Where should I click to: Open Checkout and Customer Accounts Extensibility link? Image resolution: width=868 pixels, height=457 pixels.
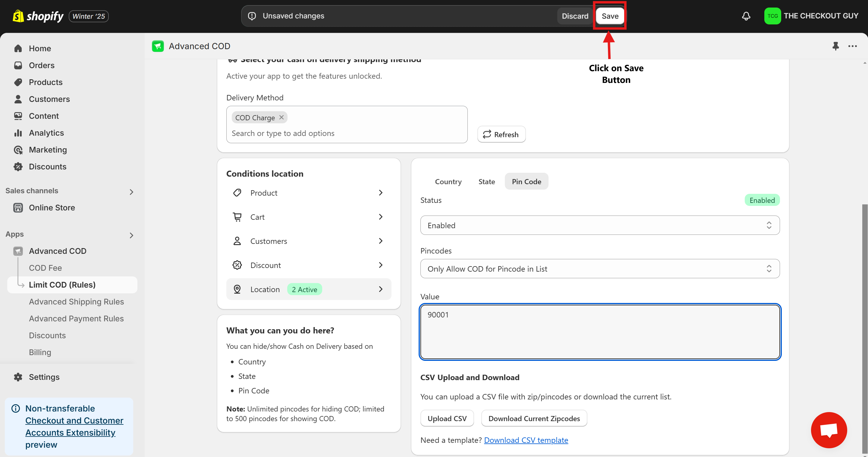[74, 426]
